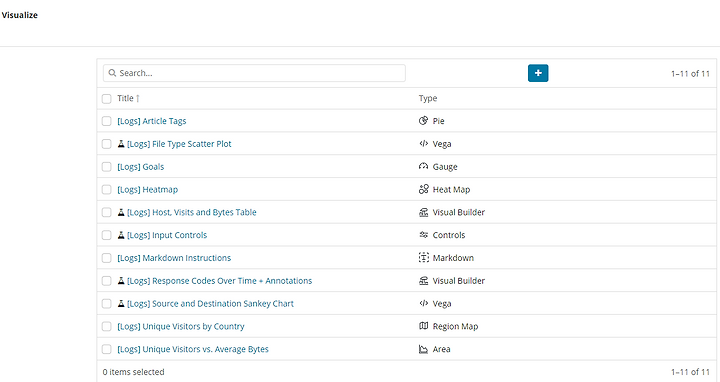Open Response Codes Over Time + Annotations
This screenshot has height=382, width=720.
[x=219, y=281]
